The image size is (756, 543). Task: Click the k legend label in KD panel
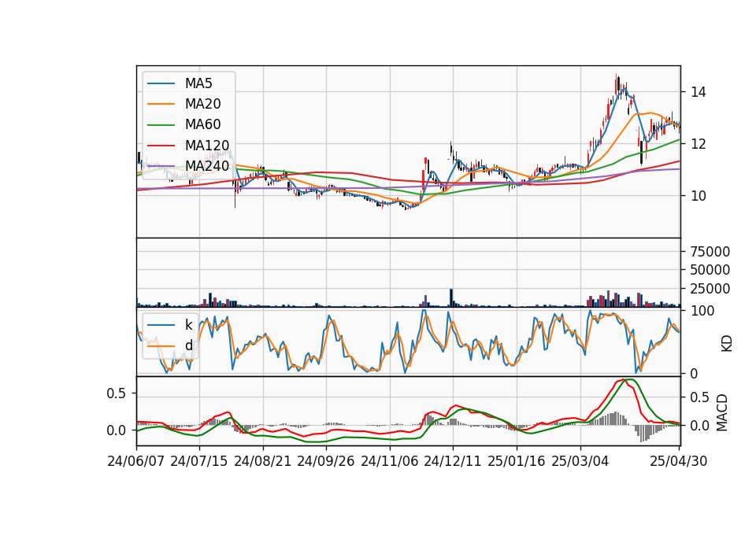click(x=188, y=325)
